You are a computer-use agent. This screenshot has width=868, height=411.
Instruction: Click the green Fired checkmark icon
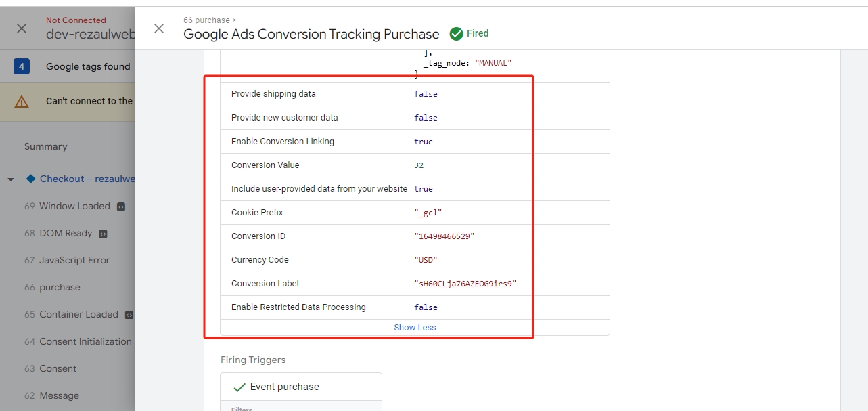[456, 33]
